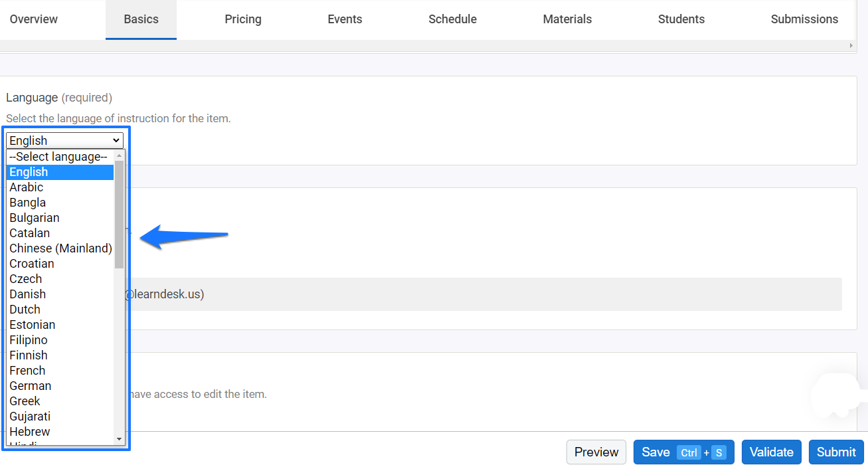Viewport: 868px width, 471px height.
Task: Select Chinese (Mainland) language option
Action: (x=60, y=248)
